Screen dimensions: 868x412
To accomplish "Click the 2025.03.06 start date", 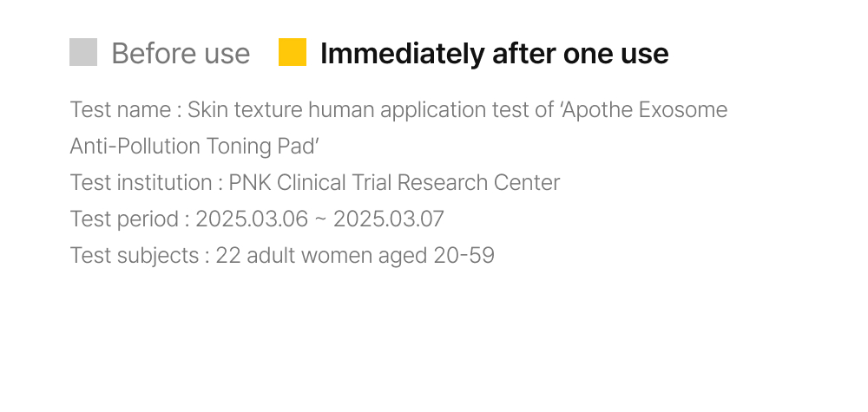I will click(252, 219).
